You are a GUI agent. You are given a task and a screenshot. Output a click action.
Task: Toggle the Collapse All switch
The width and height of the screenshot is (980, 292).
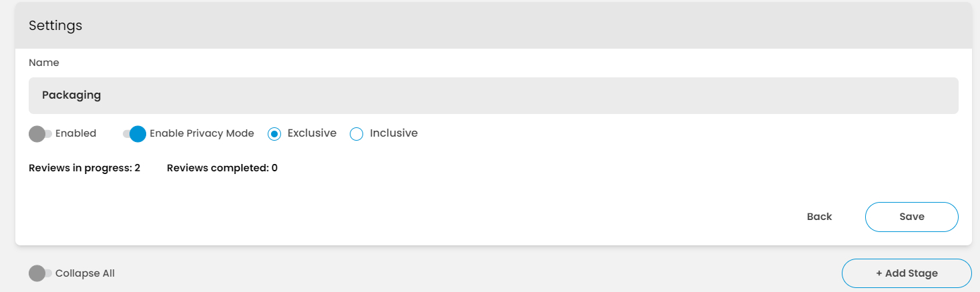[40, 273]
